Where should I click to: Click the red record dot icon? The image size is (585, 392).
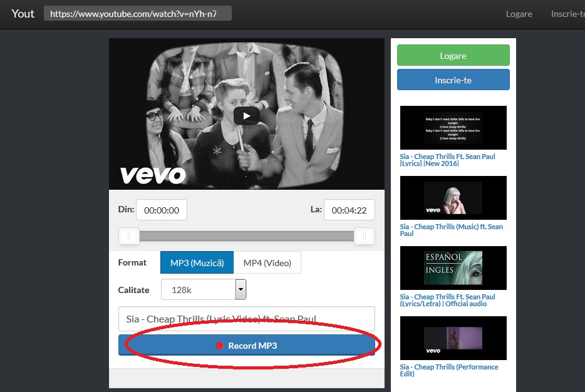pyautogui.click(x=219, y=346)
